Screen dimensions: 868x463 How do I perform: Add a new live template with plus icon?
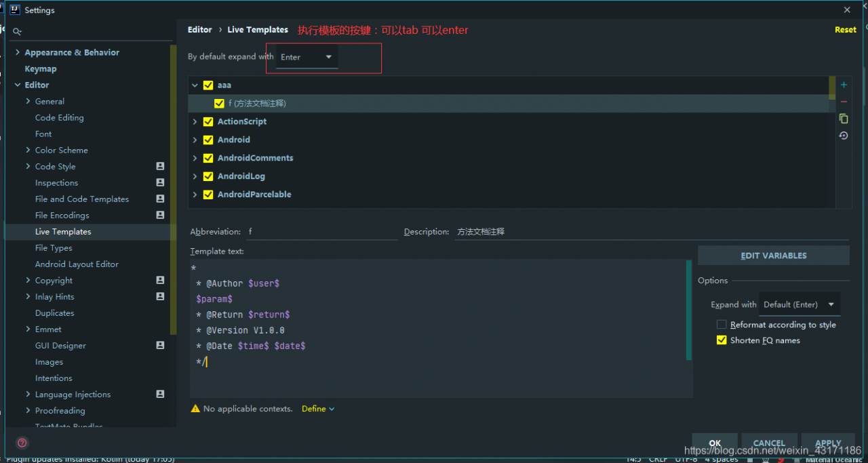click(x=844, y=85)
